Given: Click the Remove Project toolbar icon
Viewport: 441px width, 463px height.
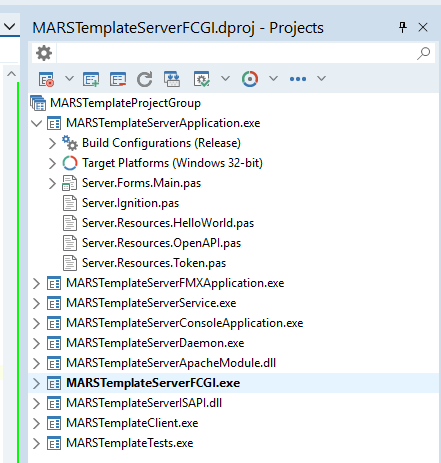Looking at the screenshot, I should [x=118, y=79].
